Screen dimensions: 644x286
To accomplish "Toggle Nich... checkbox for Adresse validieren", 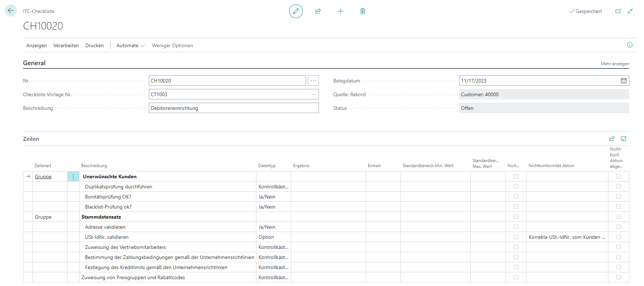I will (516, 227).
